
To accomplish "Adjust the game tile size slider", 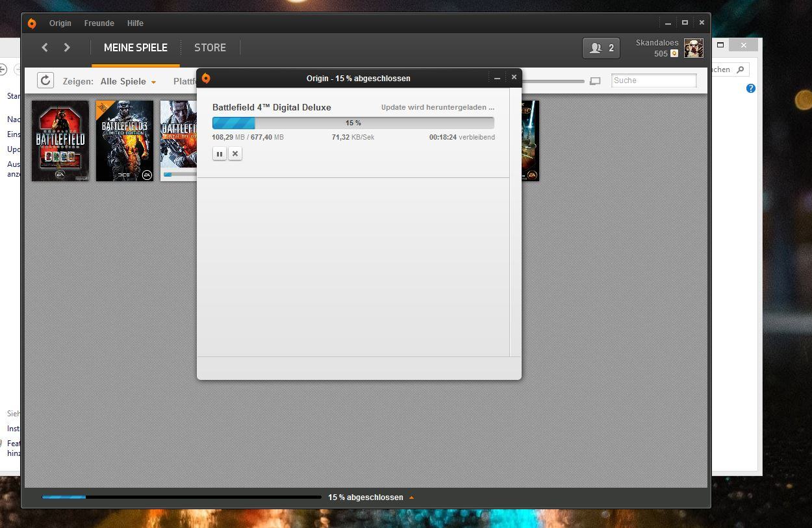I will point(553,81).
